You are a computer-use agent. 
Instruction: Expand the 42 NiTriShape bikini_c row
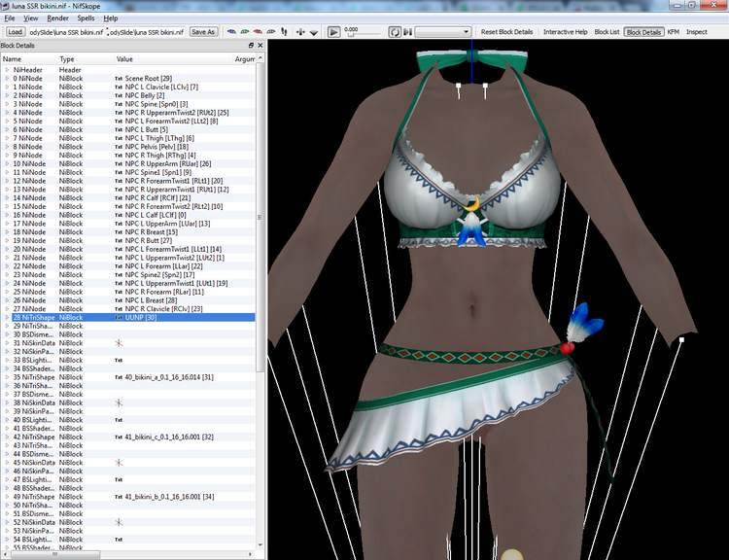click(x=7, y=437)
